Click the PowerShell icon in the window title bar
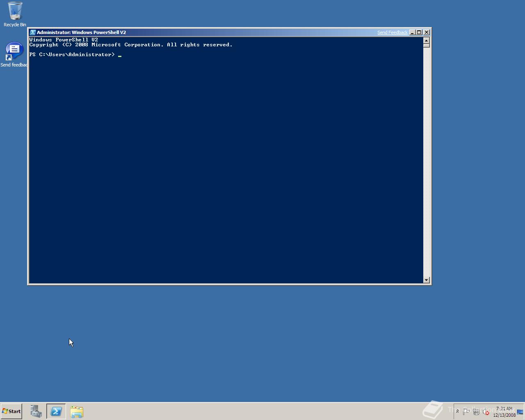Viewport: 525px width, 420px height. (32, 32)
